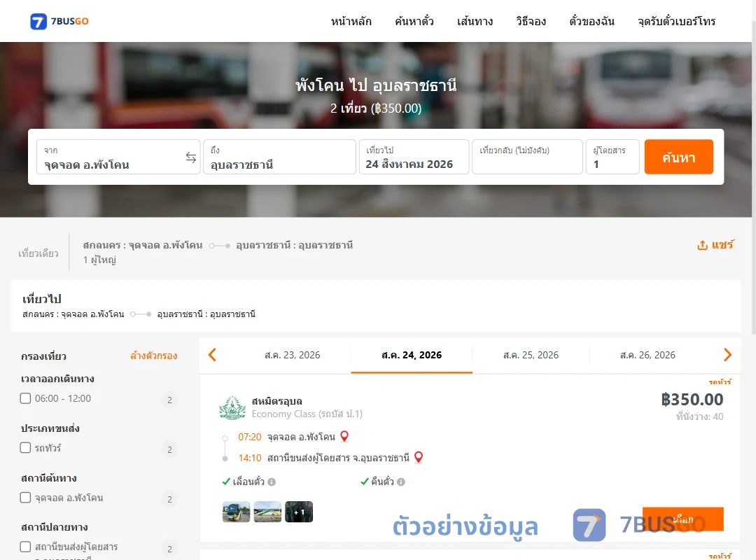Toggle สถานีขนส่งผู้โดยสาร destination filter
Image resolution: width=756 pixels, height=560 pixels.
pos(26,547)
